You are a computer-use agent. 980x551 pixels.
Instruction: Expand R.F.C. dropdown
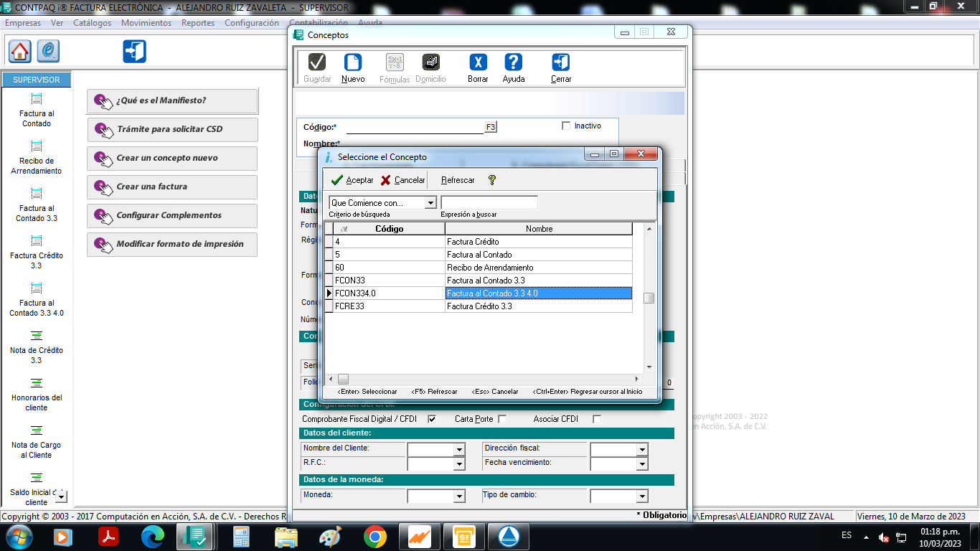tap(459, 464)
